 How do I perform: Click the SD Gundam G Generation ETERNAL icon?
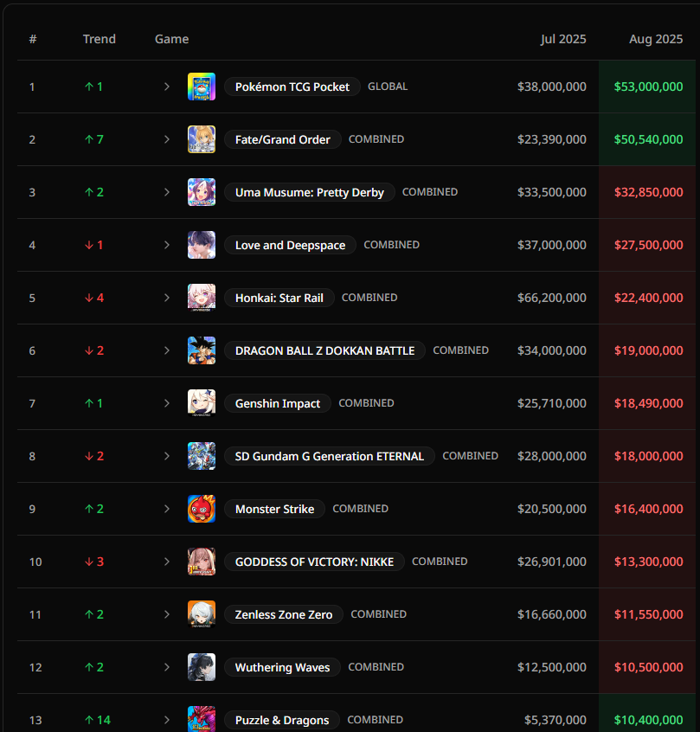click(x=202, y=456)
